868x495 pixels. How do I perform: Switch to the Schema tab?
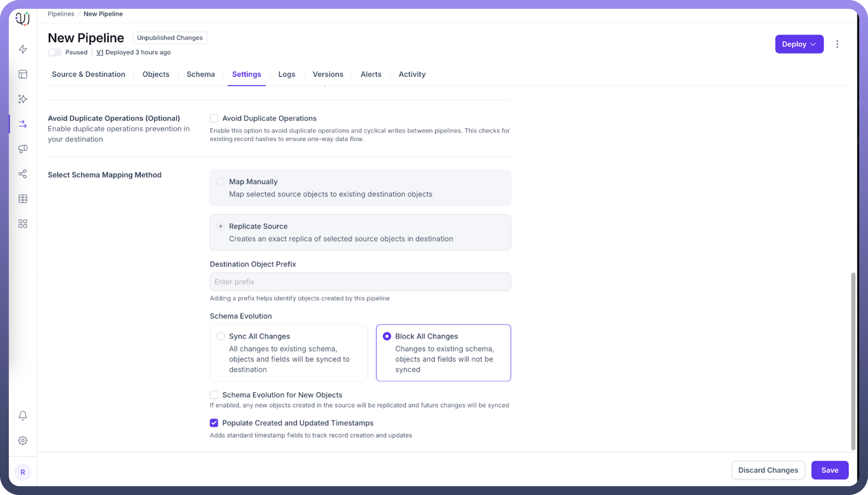click(x=201, y=74)
